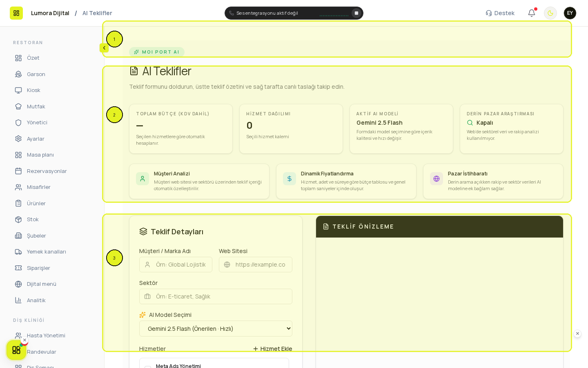Stop the voice integration recording button
This screenshot has width=588, height=368.
coord(356,13)
